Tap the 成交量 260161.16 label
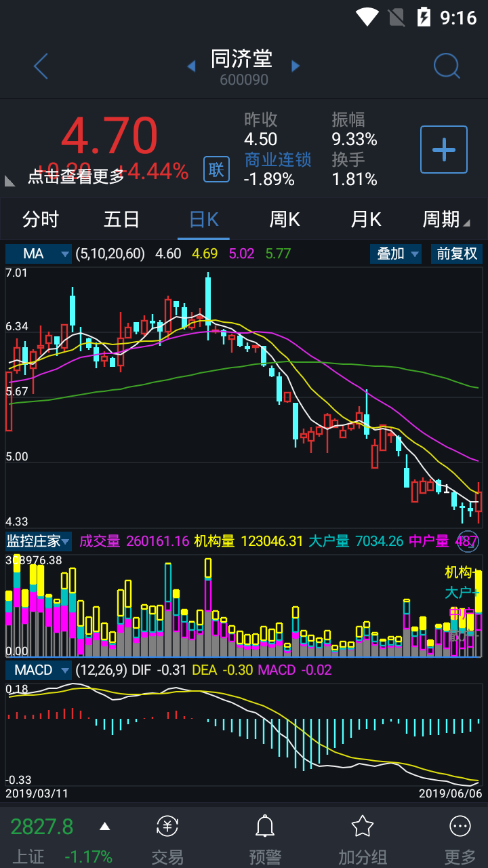The image size is (488, 868). [x=134, y=541]
